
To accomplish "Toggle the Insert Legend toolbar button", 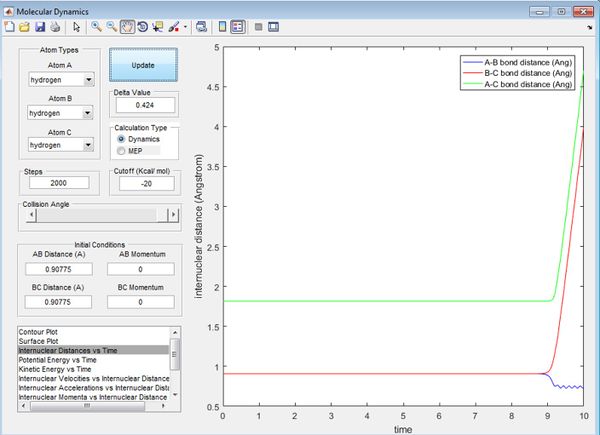I will pos(237,25).
